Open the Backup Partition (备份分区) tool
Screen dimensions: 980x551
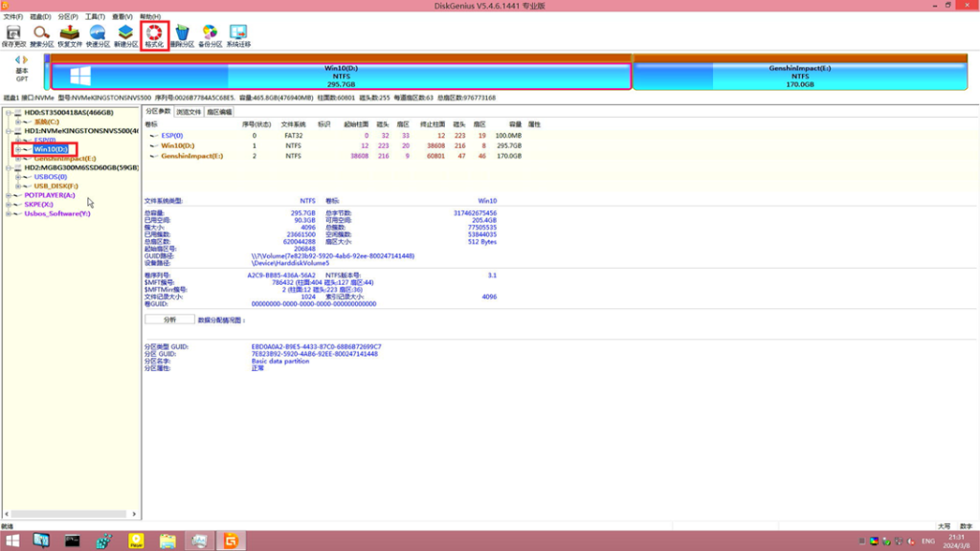[x=210, y=34]
